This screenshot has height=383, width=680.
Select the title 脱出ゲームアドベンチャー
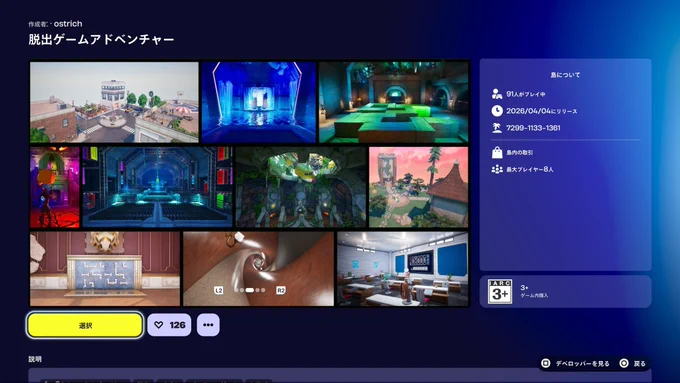click(x=101, y=39)
